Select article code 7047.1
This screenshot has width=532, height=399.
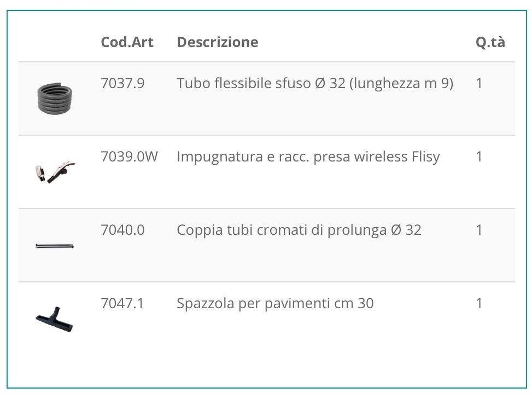tap(122, 303)
